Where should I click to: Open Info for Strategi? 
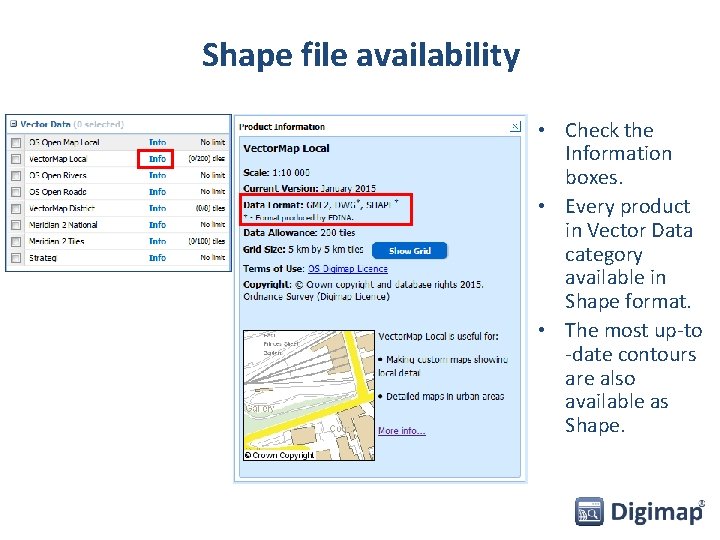click(158, 258)
